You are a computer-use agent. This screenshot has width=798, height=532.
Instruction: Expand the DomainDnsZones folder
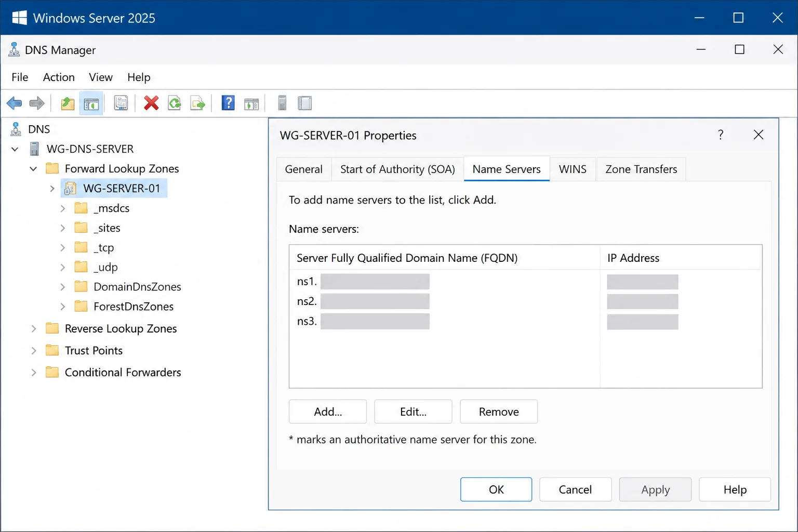coord(62,287)
